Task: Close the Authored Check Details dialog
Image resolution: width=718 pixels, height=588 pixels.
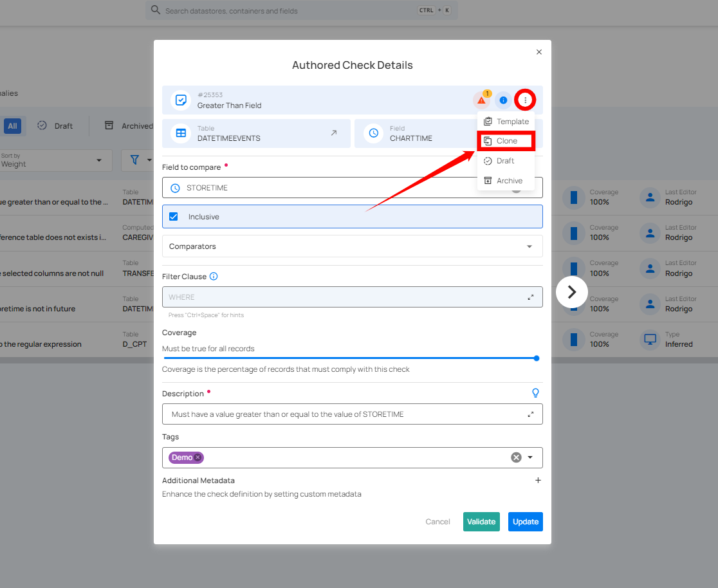Action: click(539, 51)
